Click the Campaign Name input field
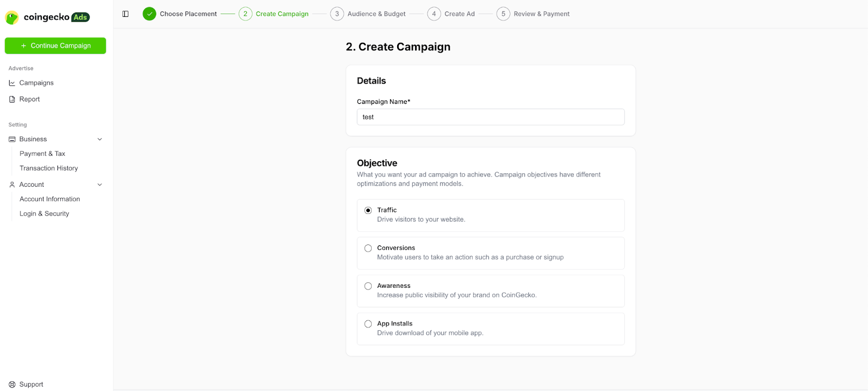Screen dimensions: 868x391 (490, 117)
